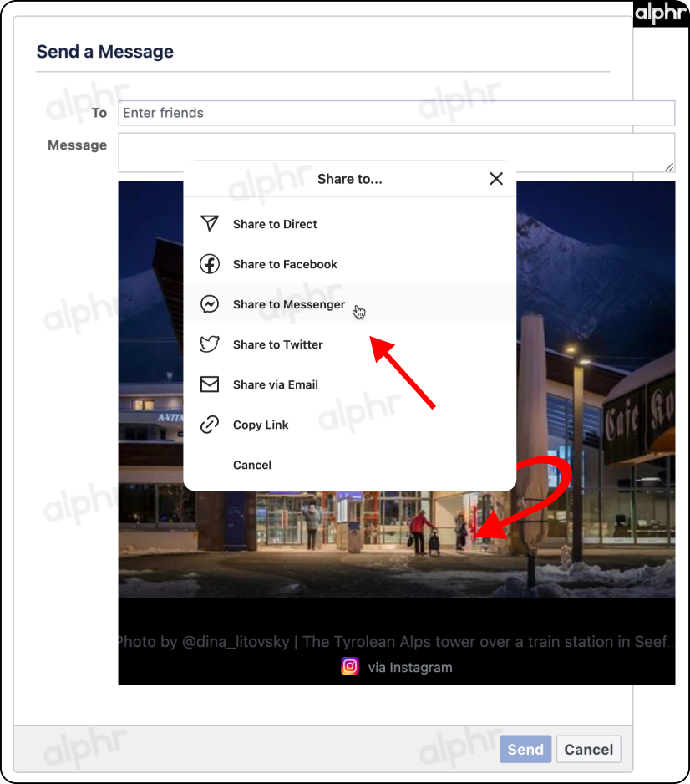Select Share via Email
The image size is (690, 784).
click(x=350, y=384)
